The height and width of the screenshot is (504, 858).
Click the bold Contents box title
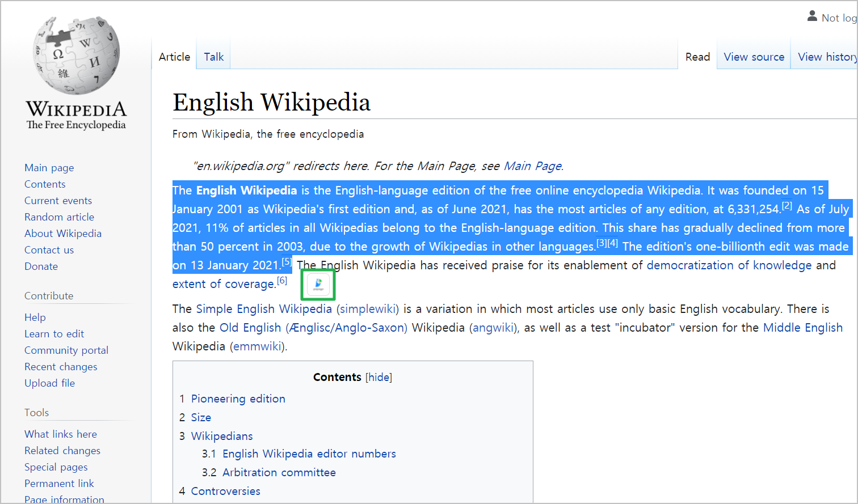[337, 377]
